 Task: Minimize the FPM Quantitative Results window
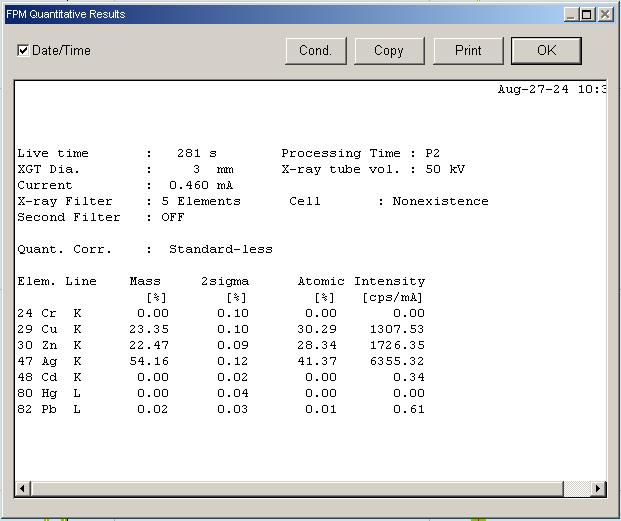click(x=571, y=15)
